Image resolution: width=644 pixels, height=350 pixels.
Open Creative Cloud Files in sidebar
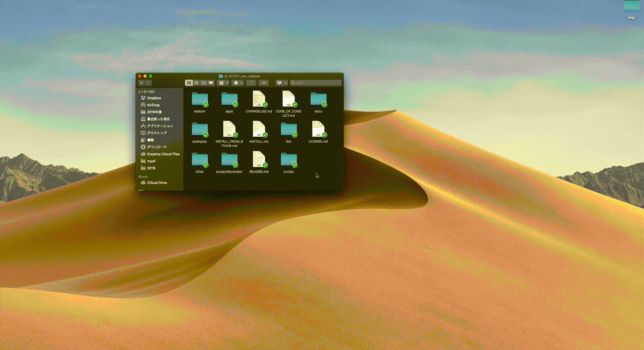click(163, 154)
